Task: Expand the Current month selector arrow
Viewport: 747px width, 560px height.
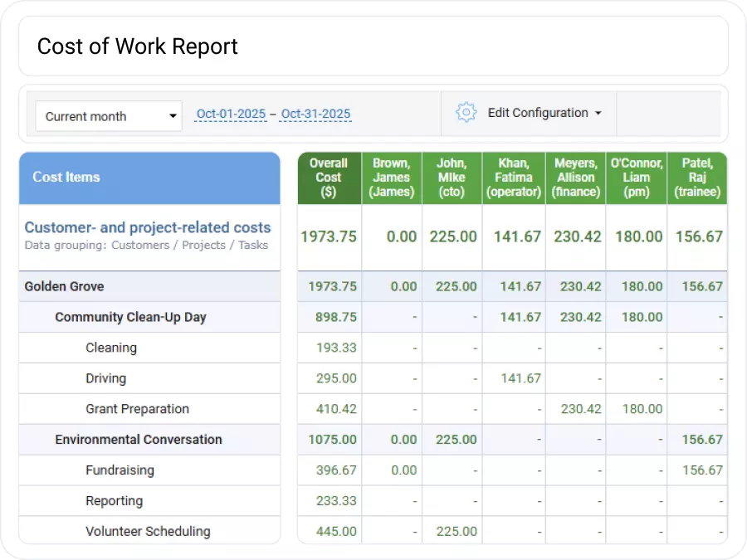Action: [x=173, y=116]
